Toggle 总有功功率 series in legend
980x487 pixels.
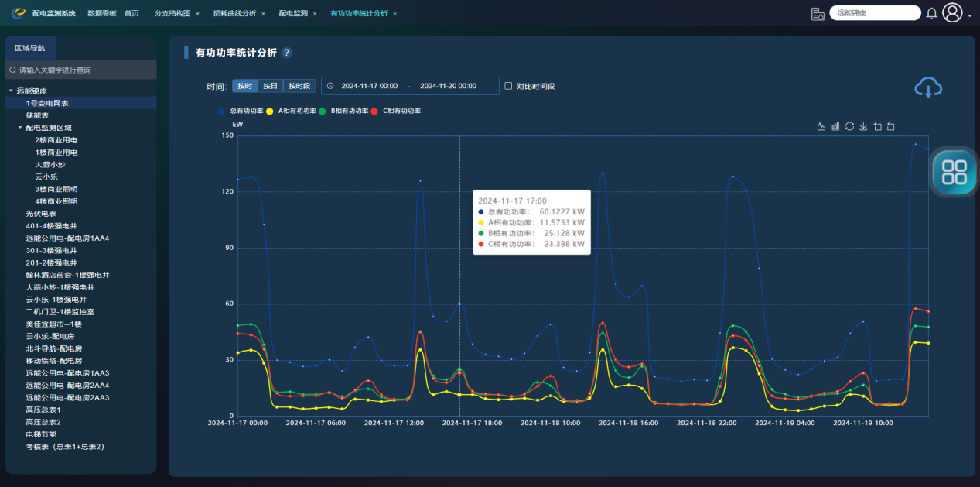pyautogui.click(x=223, y=111)
